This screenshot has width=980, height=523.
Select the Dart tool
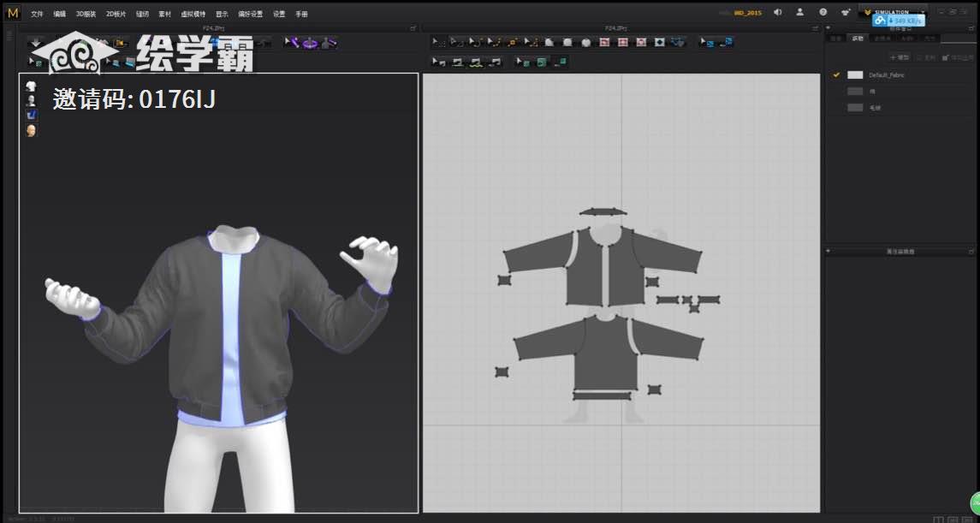pyautogui.click(x=659, y=42)
